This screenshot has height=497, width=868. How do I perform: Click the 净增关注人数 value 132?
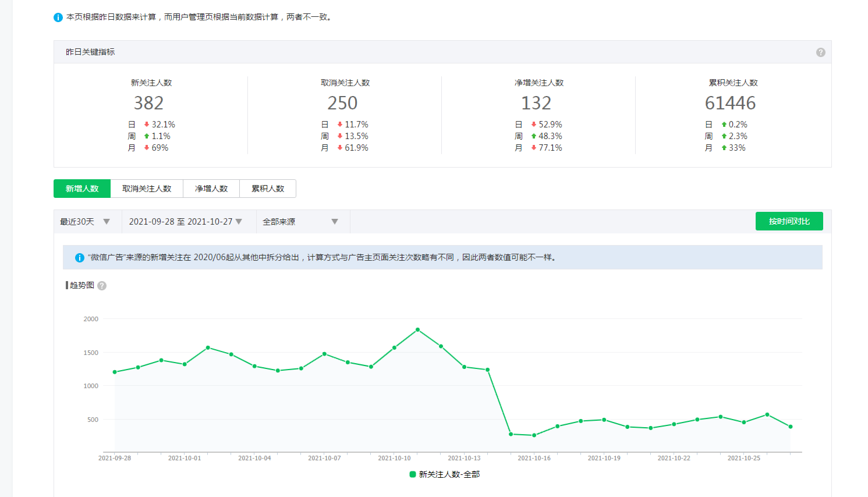[536, 103]
